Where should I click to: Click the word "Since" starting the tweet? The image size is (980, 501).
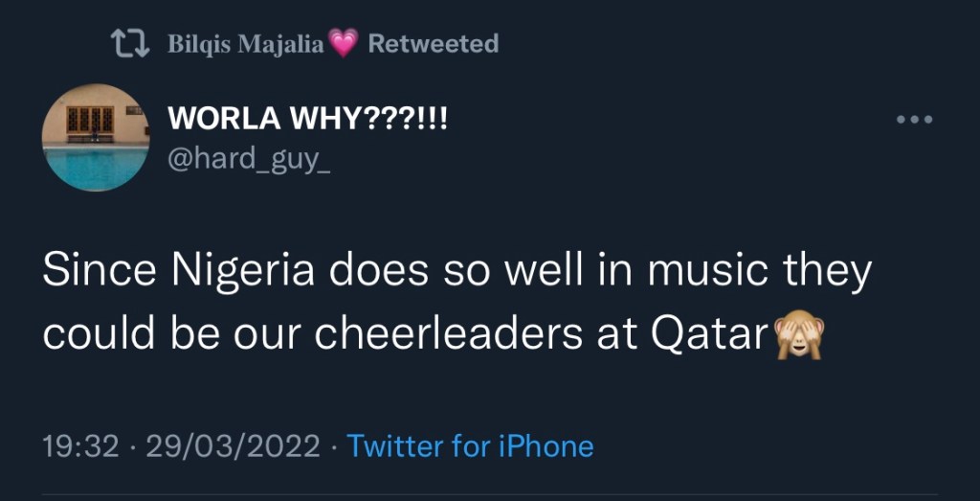(87, 274)
